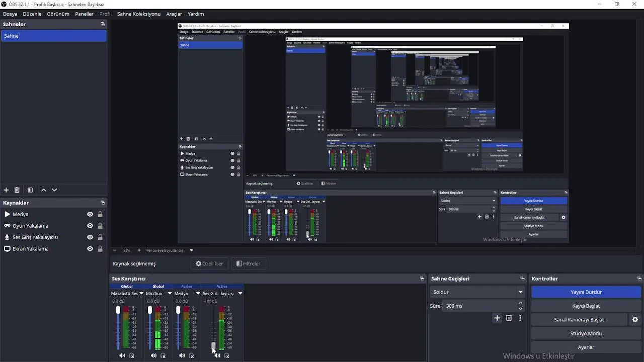
Task: Open Ayarlar settings button
Action: [x=586, y=347]
